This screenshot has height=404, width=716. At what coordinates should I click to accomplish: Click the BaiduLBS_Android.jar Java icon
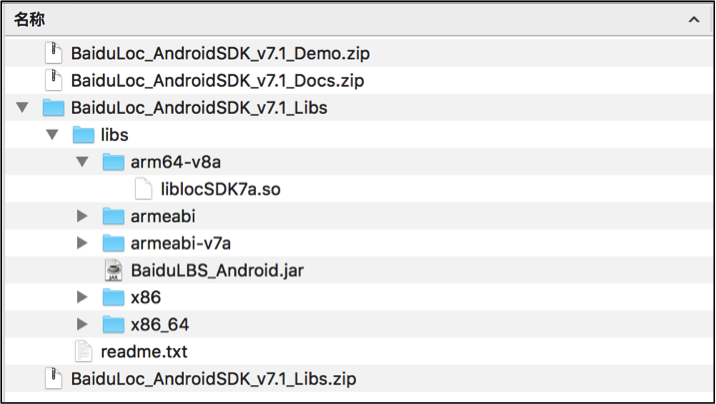tap(113, 270)
